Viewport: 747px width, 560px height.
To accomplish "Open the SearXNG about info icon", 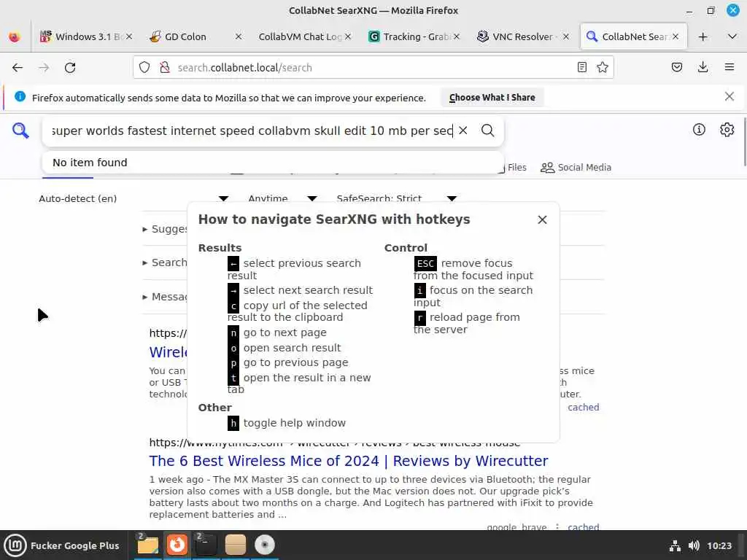I will (x=699, y=130).
